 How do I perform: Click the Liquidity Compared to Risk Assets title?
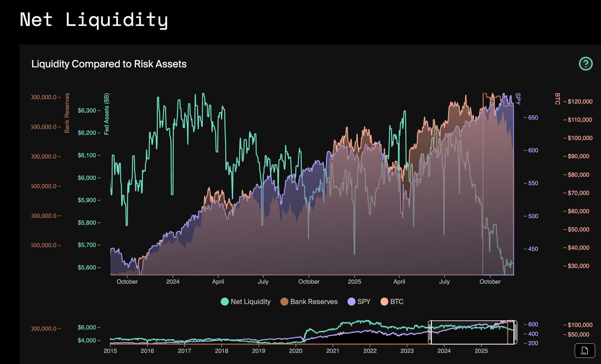[109, 64]
